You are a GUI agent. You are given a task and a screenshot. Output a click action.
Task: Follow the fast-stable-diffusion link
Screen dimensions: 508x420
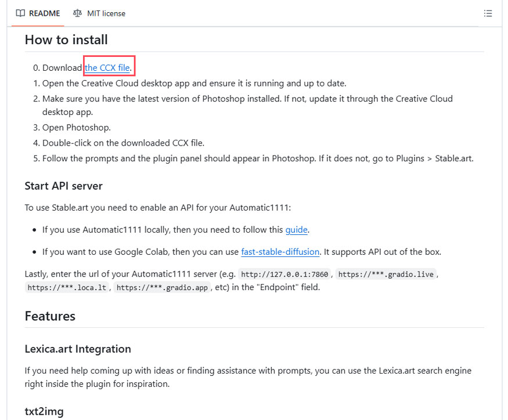280,252
